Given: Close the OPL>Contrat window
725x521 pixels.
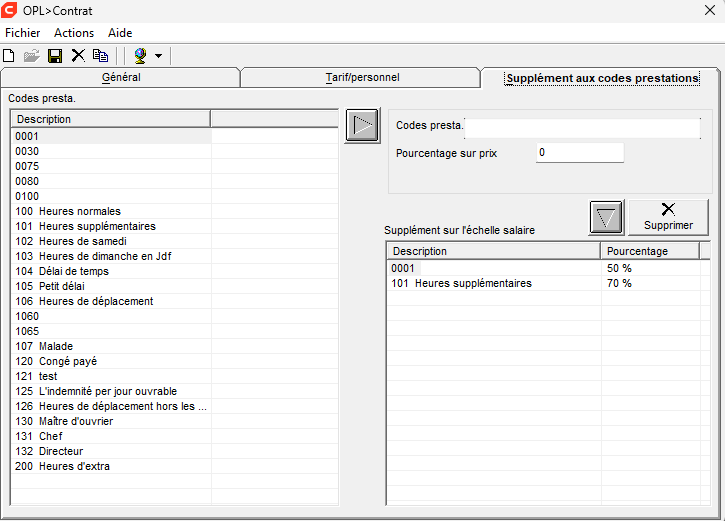Looking at the screenshot, I should pyautogui.click(x=710, y=10).
